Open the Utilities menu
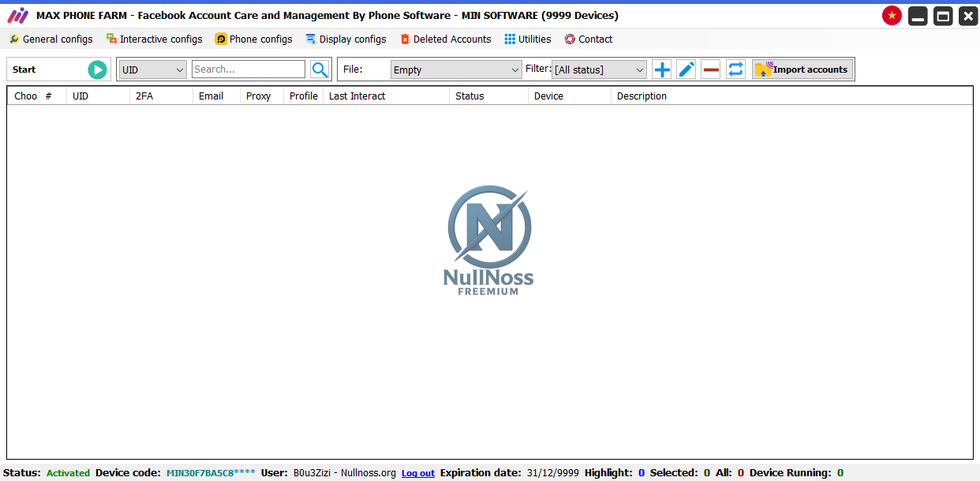 point(528,39)
